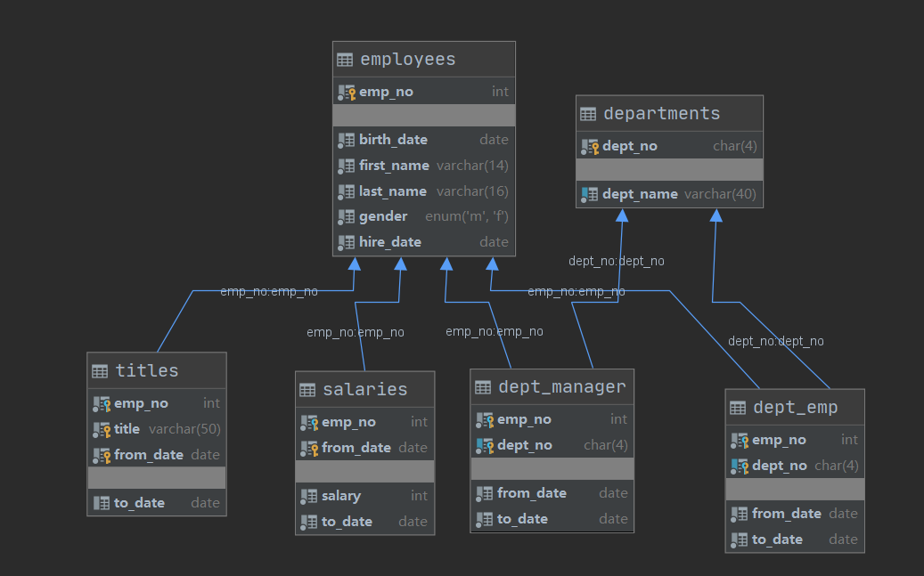Click the from_date column in dept_manager table
The height and width of the screenshot is (576, 924).
[x=552, y=493]
